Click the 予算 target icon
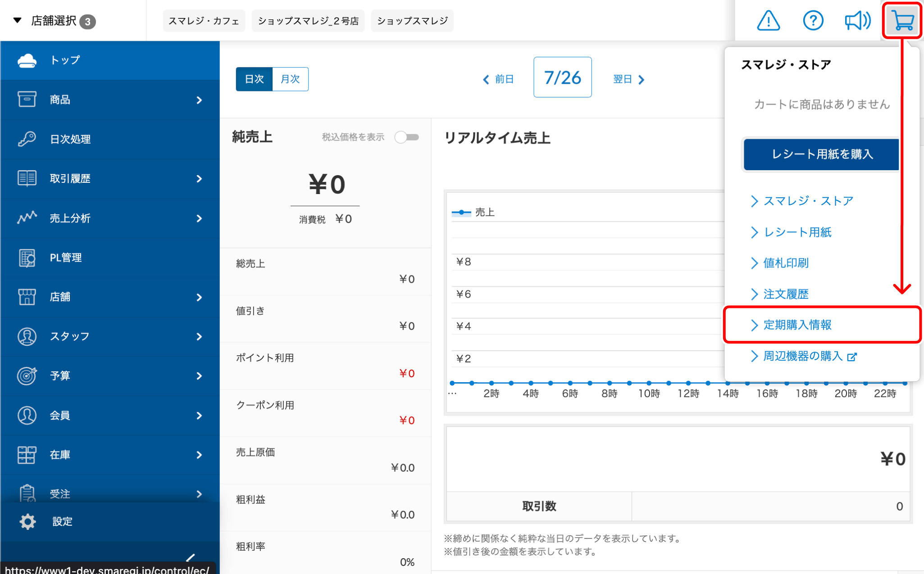924x574 pixels. (x=27, y=375)
